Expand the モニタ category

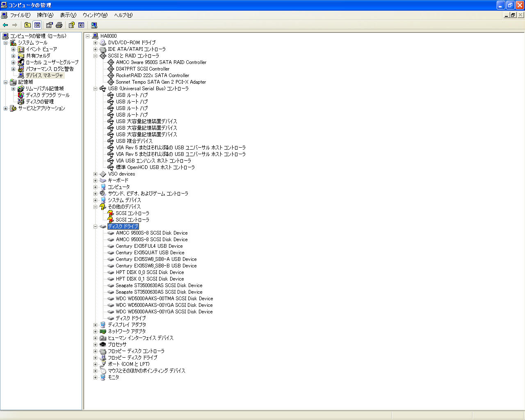click(x=95, y=377)
